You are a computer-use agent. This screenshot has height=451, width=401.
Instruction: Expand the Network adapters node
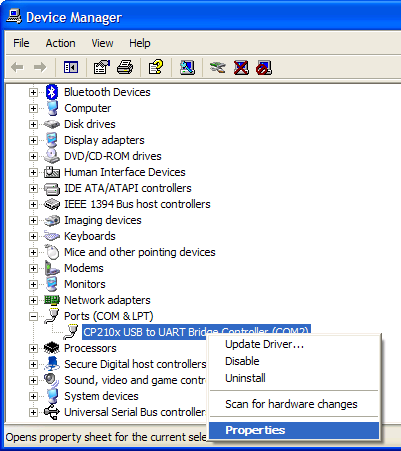tap(33, 300)
